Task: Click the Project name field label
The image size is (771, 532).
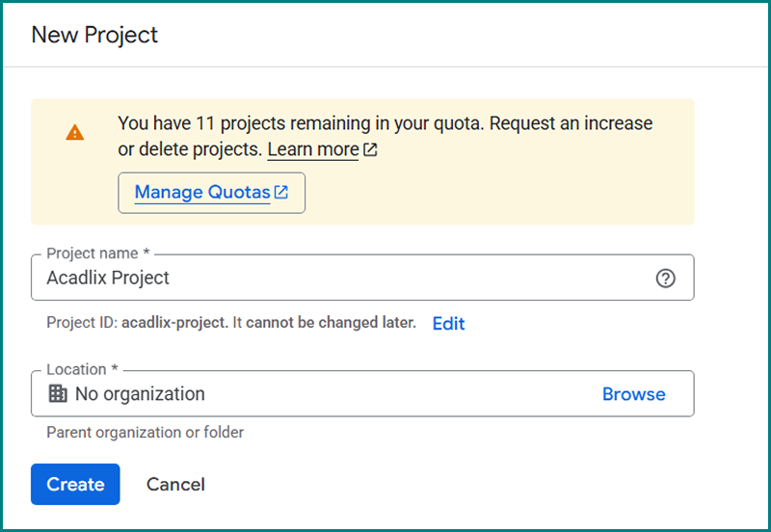Action: coord(97,253)
